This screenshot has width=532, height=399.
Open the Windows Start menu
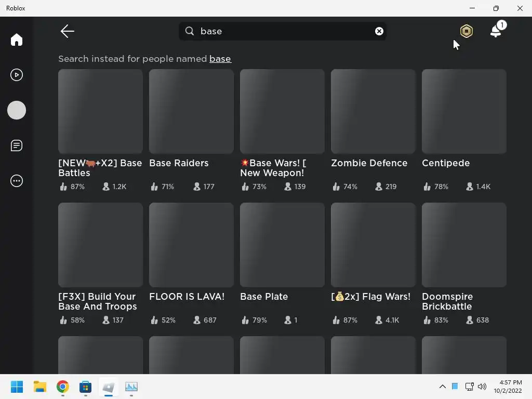coord(17,387)
